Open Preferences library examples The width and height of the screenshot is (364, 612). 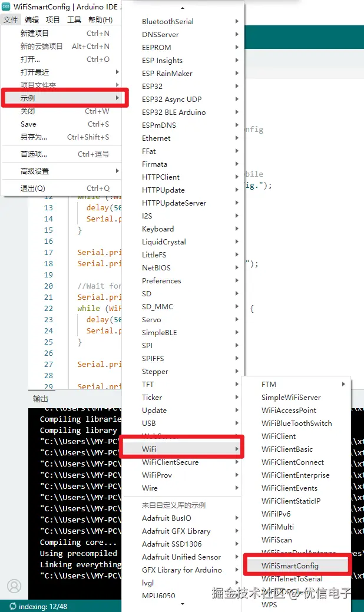[x=183, y=280]
